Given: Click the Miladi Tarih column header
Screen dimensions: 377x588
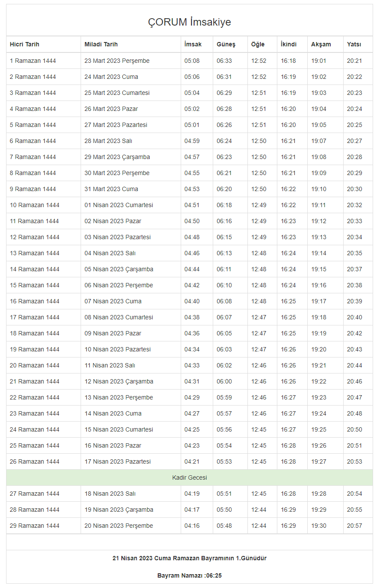Looking at the screenshot, I should 101,44.
